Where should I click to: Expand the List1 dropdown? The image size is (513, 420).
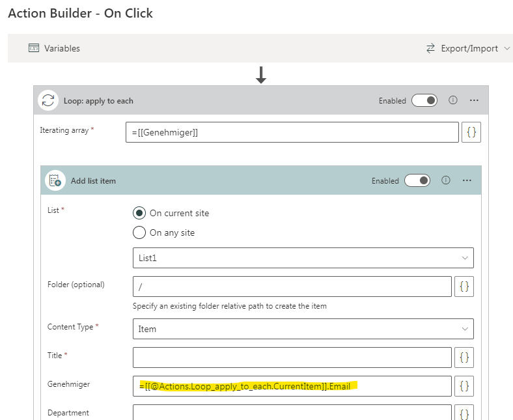pos(303,258)
